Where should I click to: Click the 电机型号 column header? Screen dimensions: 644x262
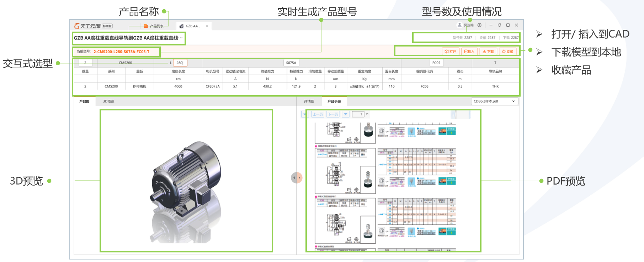click(x=213, y=71)
